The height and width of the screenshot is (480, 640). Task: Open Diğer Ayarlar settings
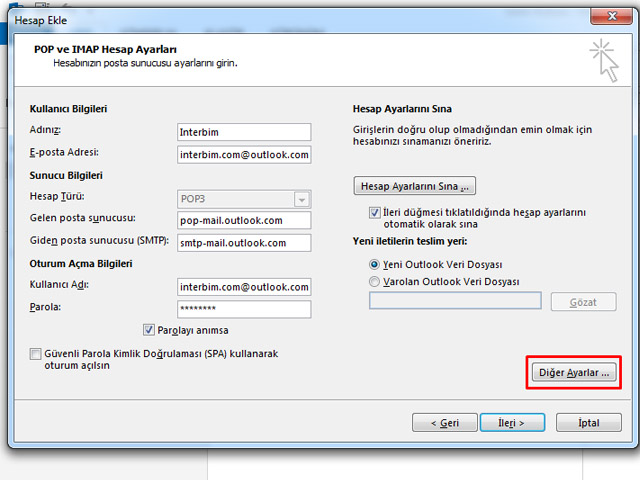click(574, 372)
